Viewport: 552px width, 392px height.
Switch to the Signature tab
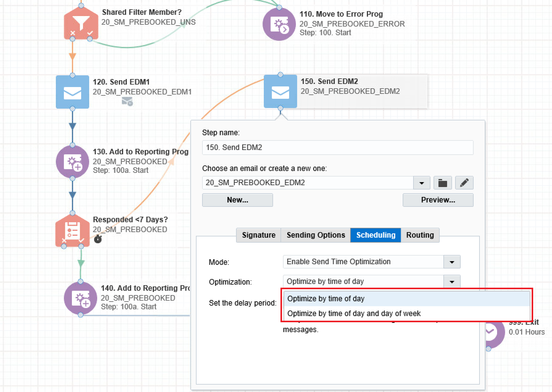pyautogui.click(x=259, y=235)
